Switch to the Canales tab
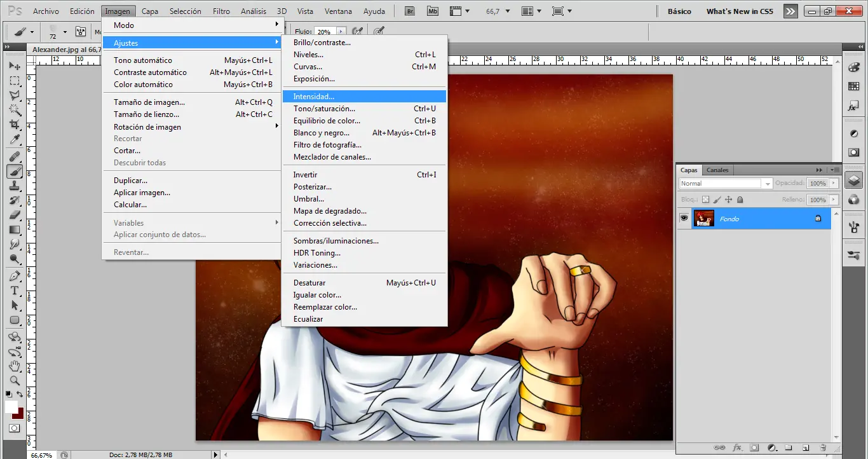The height and width of the screenshot is (459, 868). pos(717,170)
